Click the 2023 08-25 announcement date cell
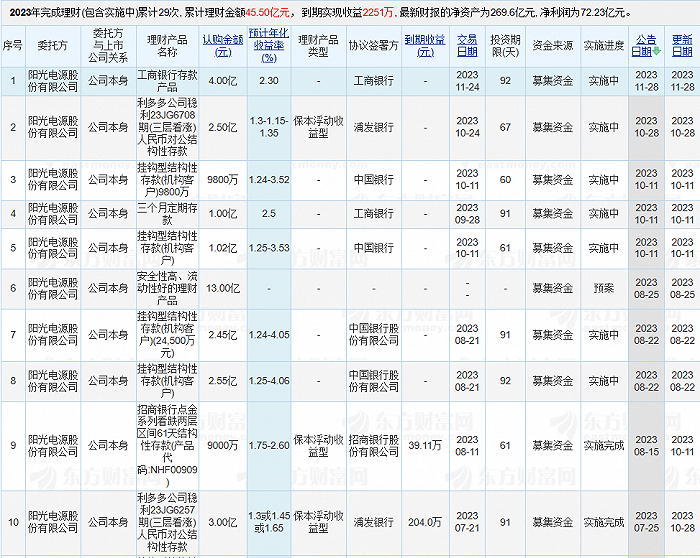This screenshot has width=700, height=558. 646,289
